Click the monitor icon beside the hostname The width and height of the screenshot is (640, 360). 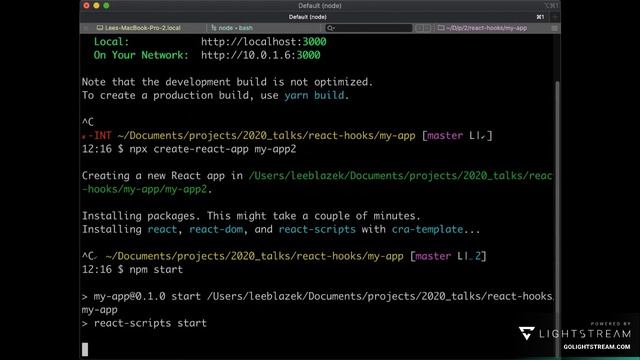[x=100, y=28]
